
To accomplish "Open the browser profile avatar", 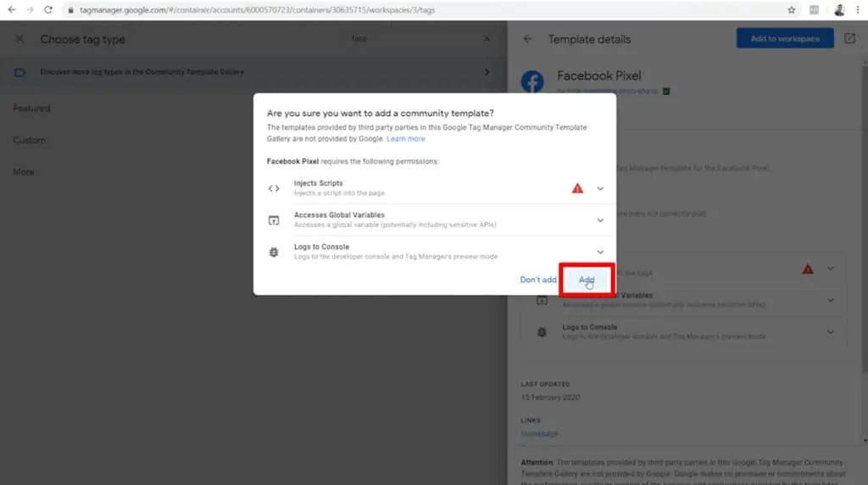I will click(x=839, y=10).
